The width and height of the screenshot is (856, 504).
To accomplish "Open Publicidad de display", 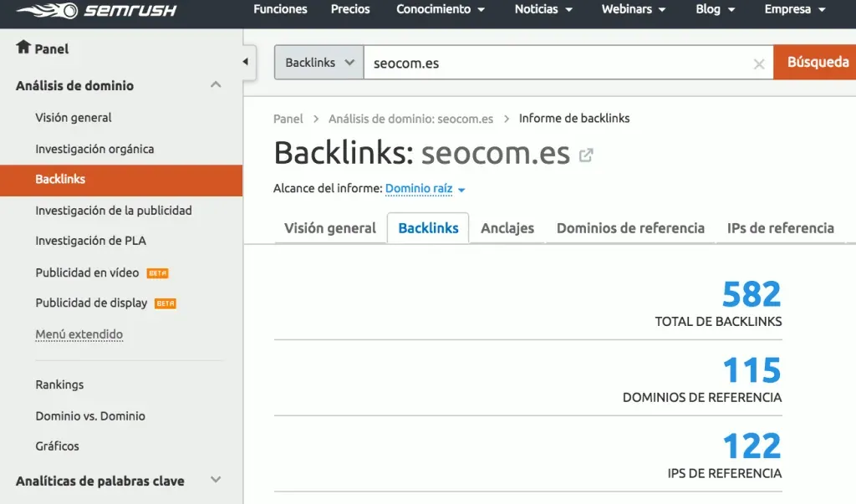I will (x=91, y=303).
